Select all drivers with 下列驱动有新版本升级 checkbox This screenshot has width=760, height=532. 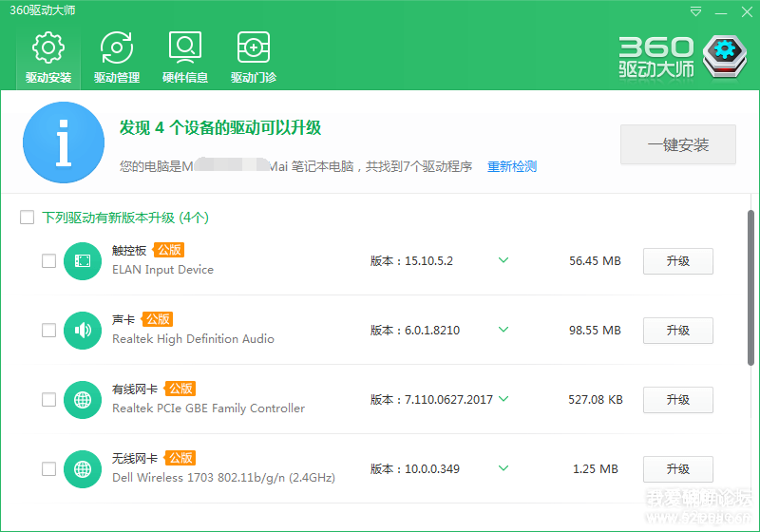(28, 218)
